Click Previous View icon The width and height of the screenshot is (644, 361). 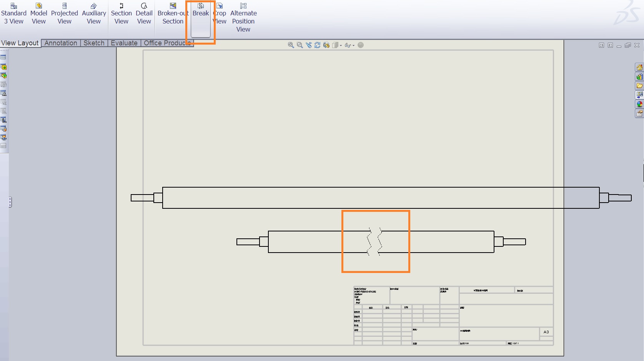309,45
